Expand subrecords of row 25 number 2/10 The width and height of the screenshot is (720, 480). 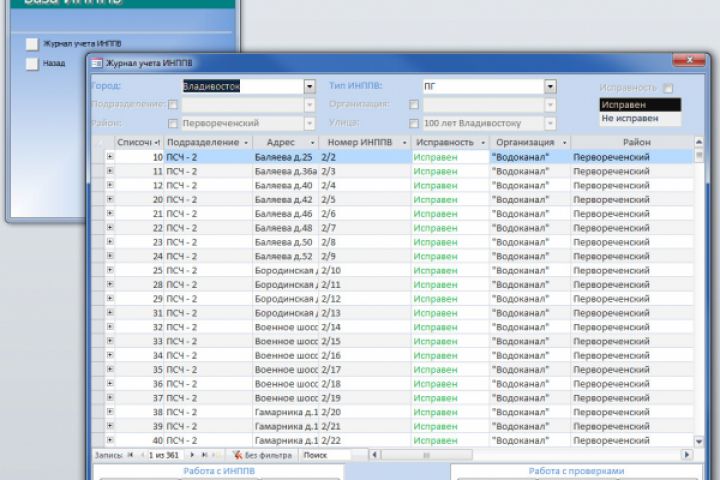point(110,270)
